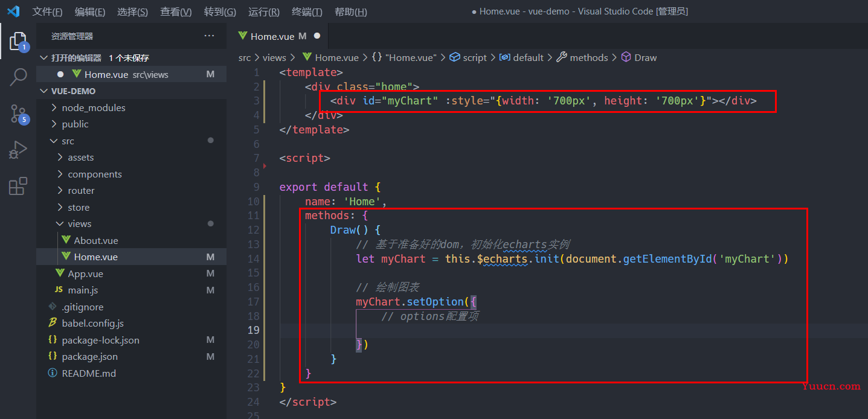Screen dimensions: 868x419
Task: Click braces icon beside package-lock.json
Action: pos(53,340)
